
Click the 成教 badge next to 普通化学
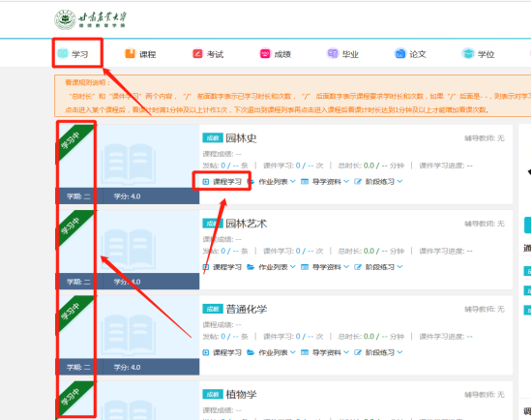pos(213,309)
